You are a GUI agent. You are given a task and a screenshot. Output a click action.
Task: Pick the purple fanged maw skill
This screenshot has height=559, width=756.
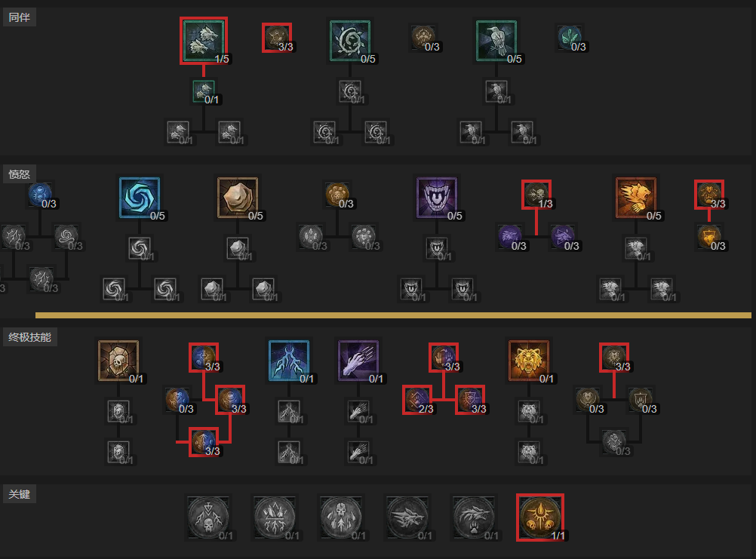437,198
